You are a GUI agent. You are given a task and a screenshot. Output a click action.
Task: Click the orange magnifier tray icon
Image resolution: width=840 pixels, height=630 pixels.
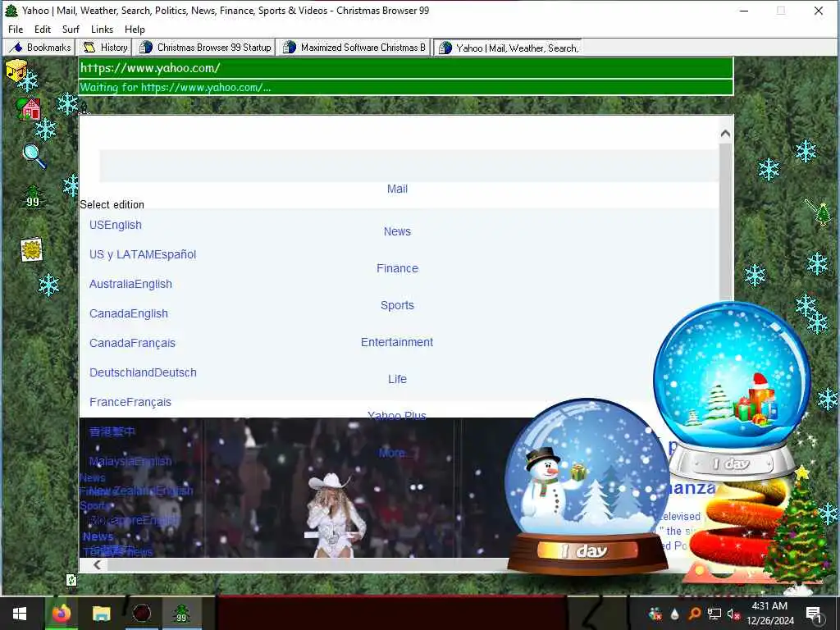pos(694,614)
